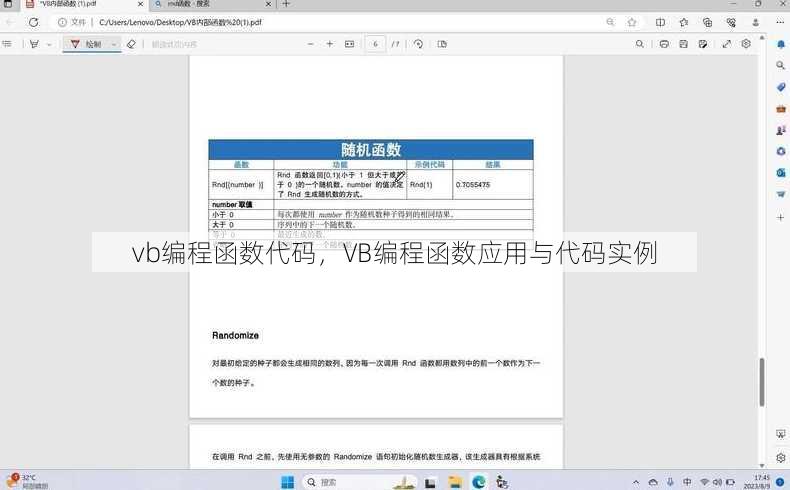Open Microsoft Edge from the taskbar
The height and width of the screenshot is (490, 790).
[x=479, y=482]
